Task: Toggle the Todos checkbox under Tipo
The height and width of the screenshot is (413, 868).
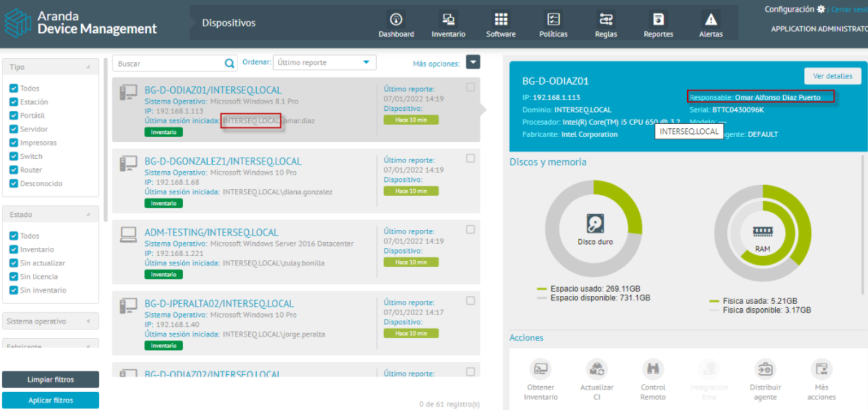Action: pyautogui.click(x=14, y=88)
